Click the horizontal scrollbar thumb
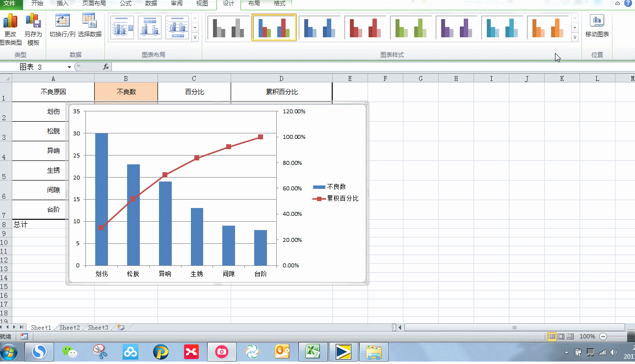 coord(514,327)
